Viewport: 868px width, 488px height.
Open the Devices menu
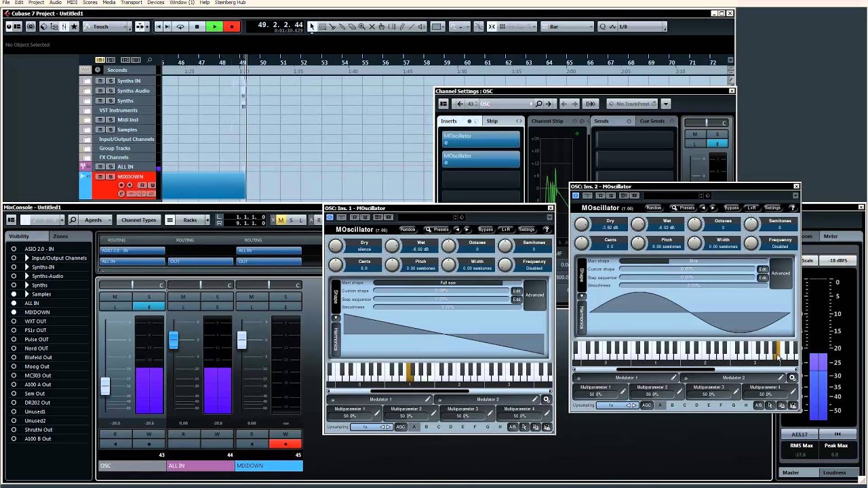[155, 3]
